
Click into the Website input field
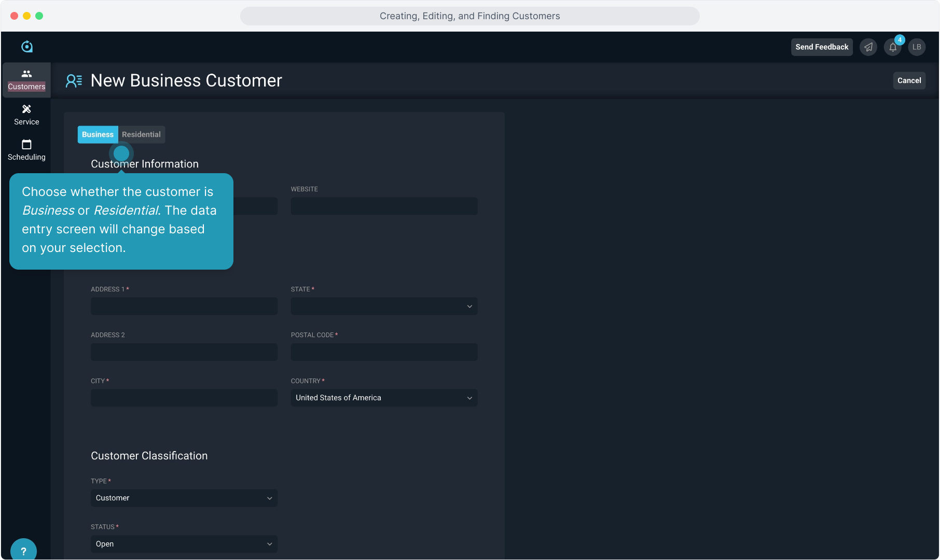(384, 206)
